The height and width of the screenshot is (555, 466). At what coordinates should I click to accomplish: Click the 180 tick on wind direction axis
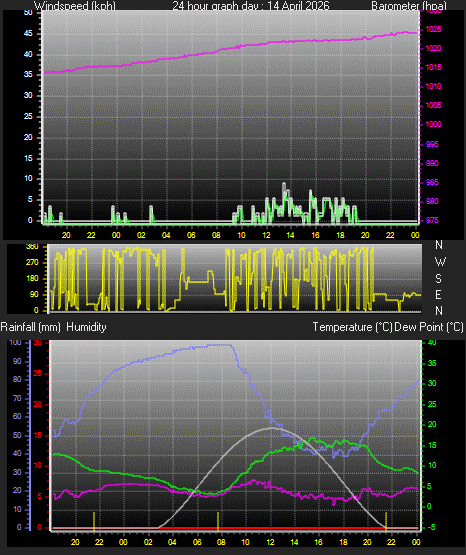(x=32, y=279)
